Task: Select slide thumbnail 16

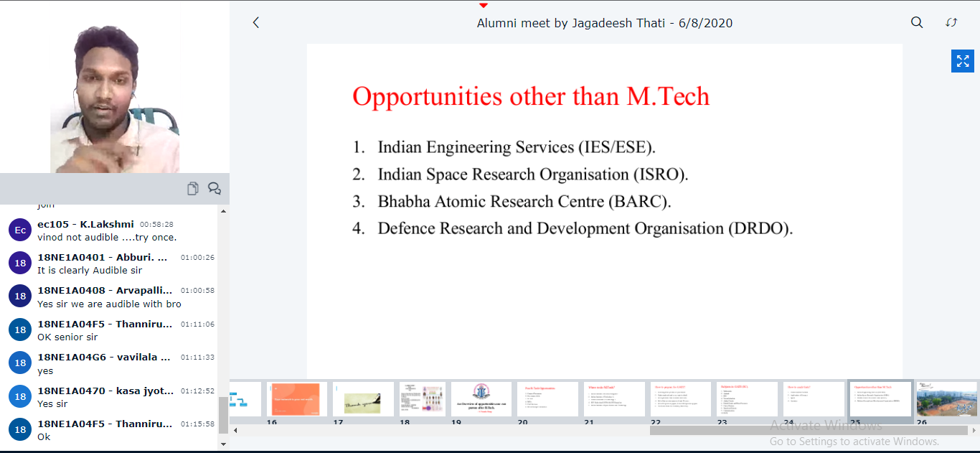Action: point(297,399)
